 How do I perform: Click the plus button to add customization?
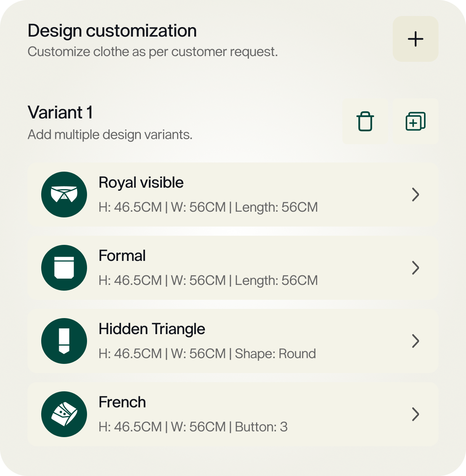(415, 39)
